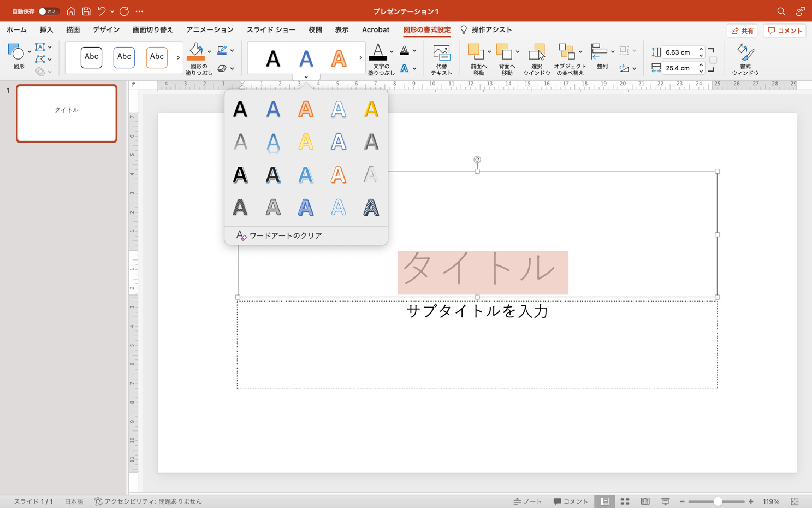
Task: Switch to the Insert (挿入) tab
Action: click(46, 30)
